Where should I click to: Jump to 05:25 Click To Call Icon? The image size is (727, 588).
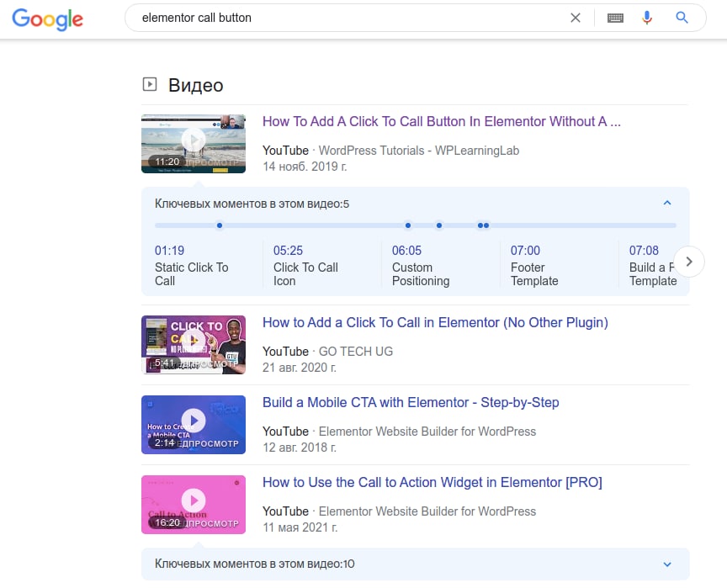[305, 266]
